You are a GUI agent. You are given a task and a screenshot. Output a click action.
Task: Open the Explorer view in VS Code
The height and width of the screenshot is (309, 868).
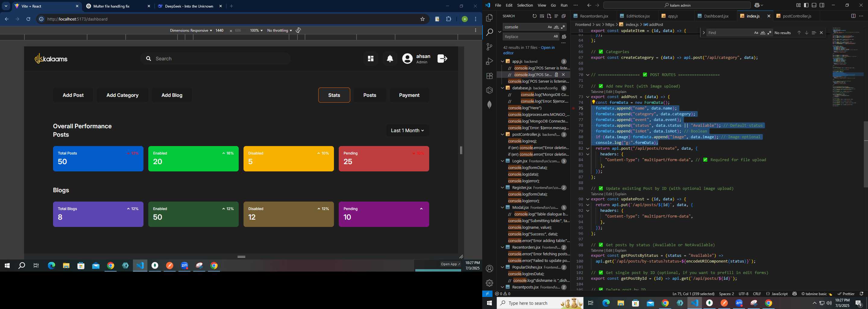click(489, 18)
